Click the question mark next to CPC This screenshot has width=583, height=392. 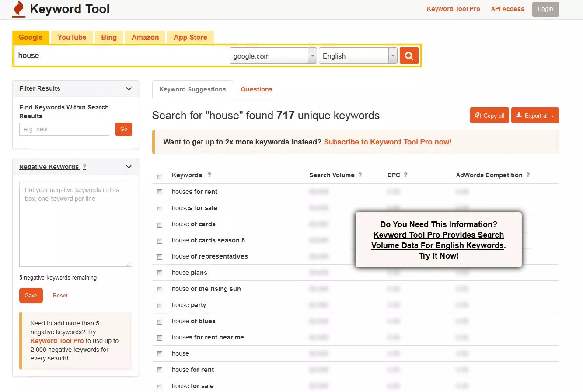click(x=405, y=175)
